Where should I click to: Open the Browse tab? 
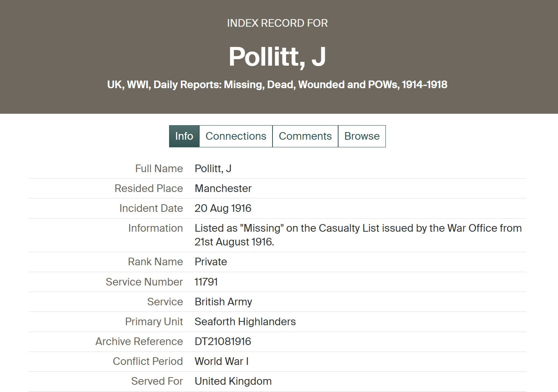[362, 136]
